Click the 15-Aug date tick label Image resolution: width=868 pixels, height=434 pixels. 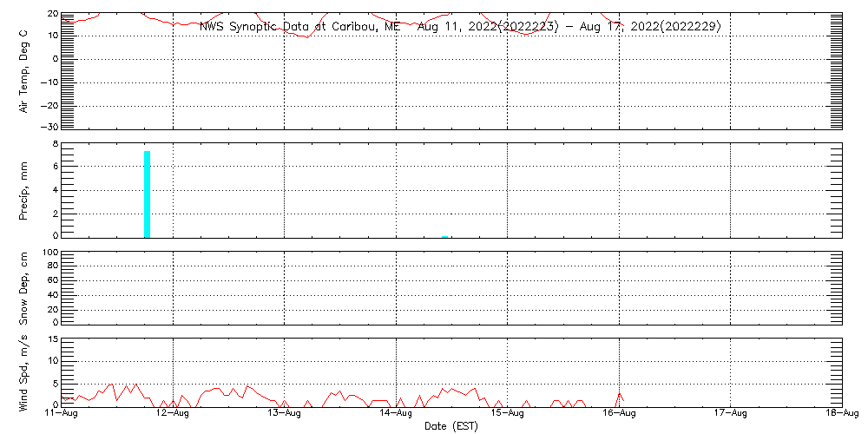pyautogui.click(x=508, y=415)
